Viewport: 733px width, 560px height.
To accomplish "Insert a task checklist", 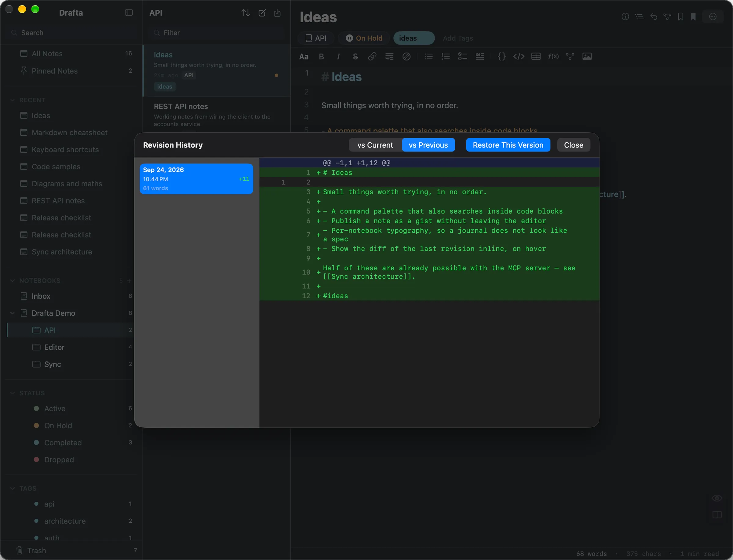I will 462,57.
